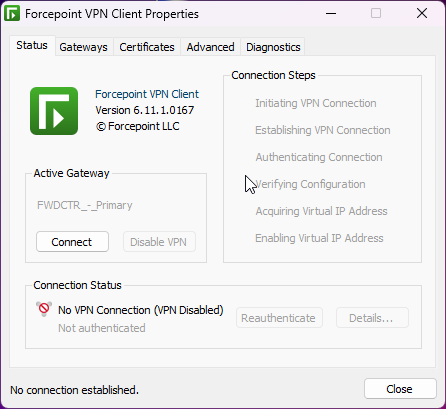Click the No VPN Connection status text
Image resolution: width=446 pixels, height=409 pixels.
click(x=141, y=310)
